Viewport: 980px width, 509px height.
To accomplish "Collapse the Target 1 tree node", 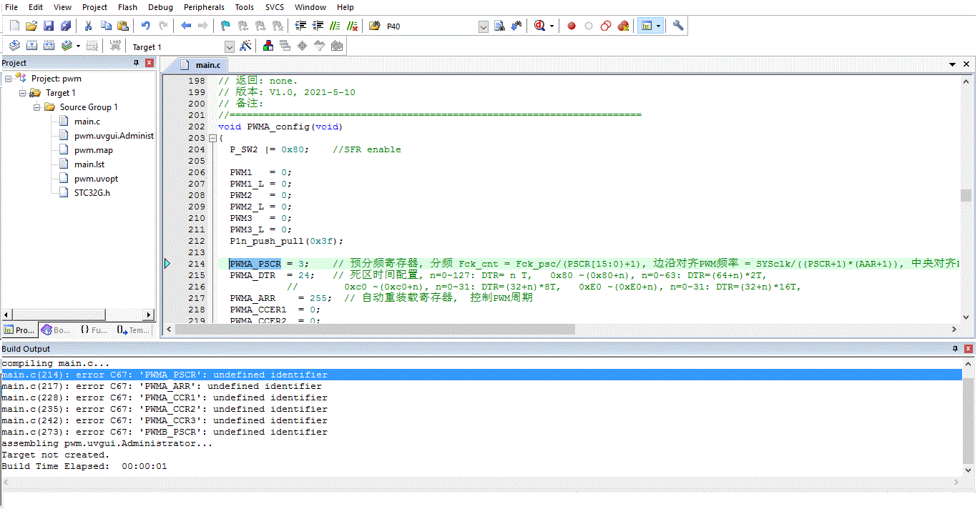I will [22, 93].
